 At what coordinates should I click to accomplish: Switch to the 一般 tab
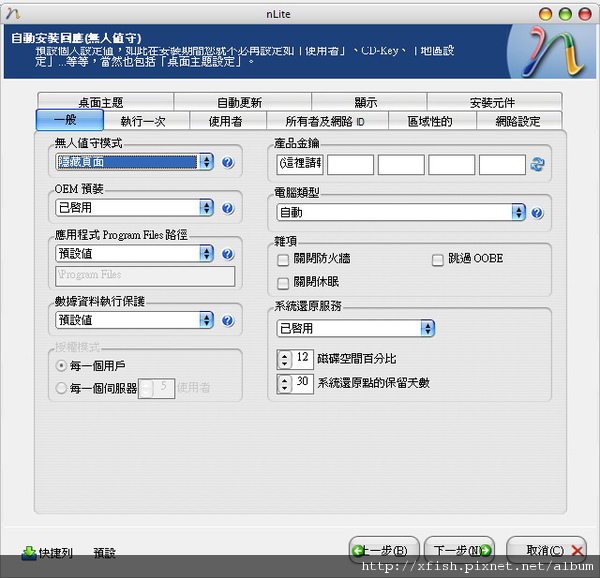point(70,120)
